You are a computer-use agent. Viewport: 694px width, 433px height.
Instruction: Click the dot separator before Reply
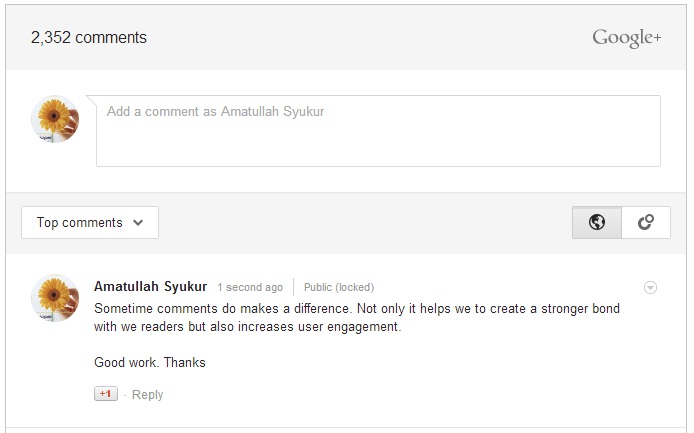(125, 395)
